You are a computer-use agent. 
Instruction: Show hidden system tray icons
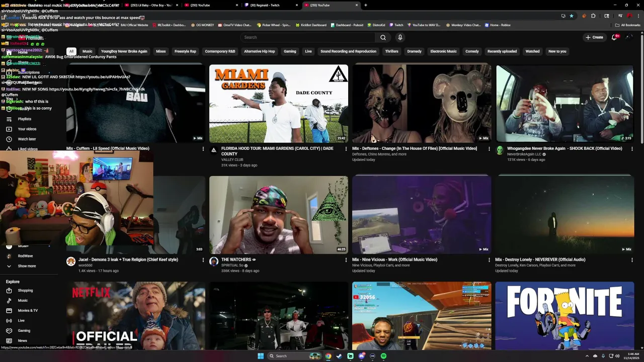coord(587,356)
